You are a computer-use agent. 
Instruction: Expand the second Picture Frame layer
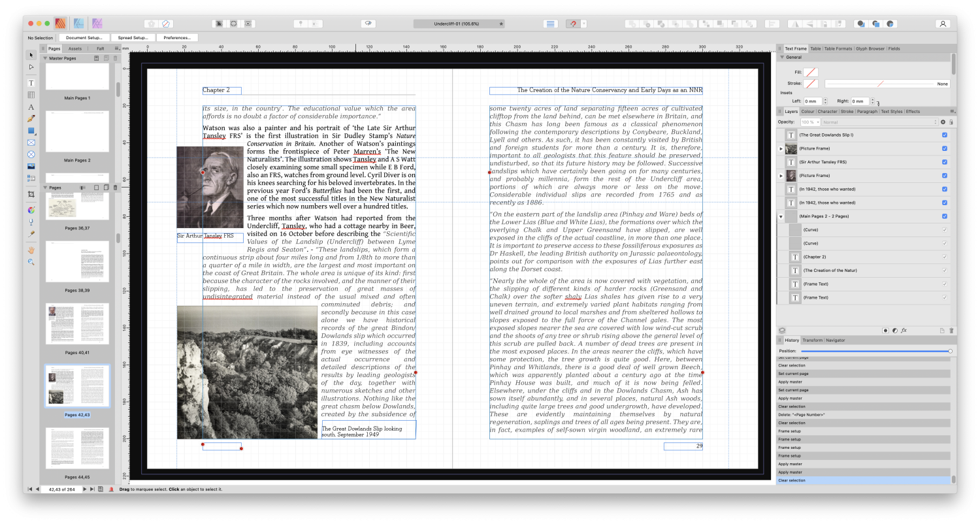click(781, 176)
